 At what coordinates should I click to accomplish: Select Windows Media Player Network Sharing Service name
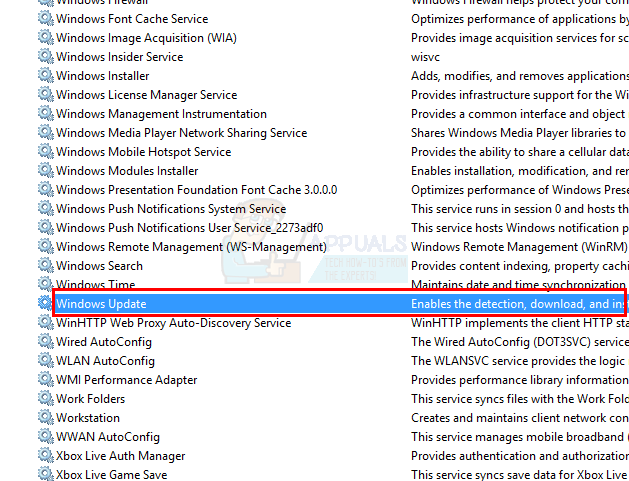182,133
